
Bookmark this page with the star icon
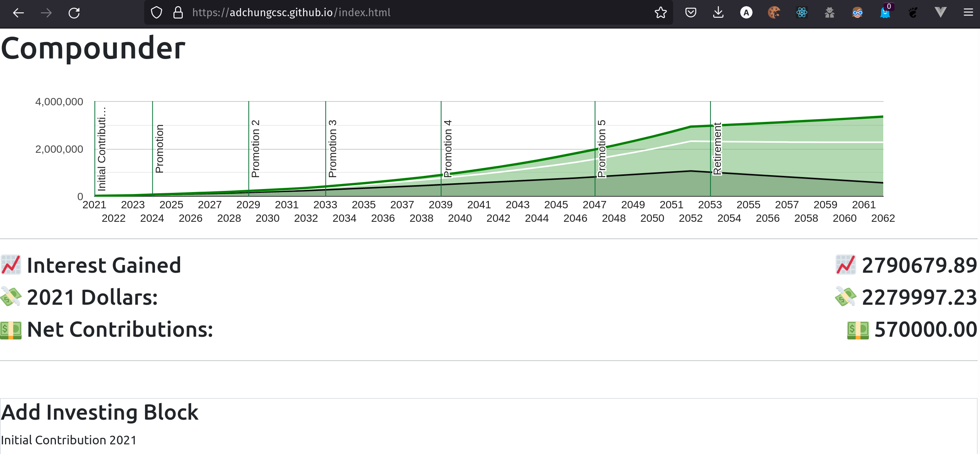[x=660, y=13]
